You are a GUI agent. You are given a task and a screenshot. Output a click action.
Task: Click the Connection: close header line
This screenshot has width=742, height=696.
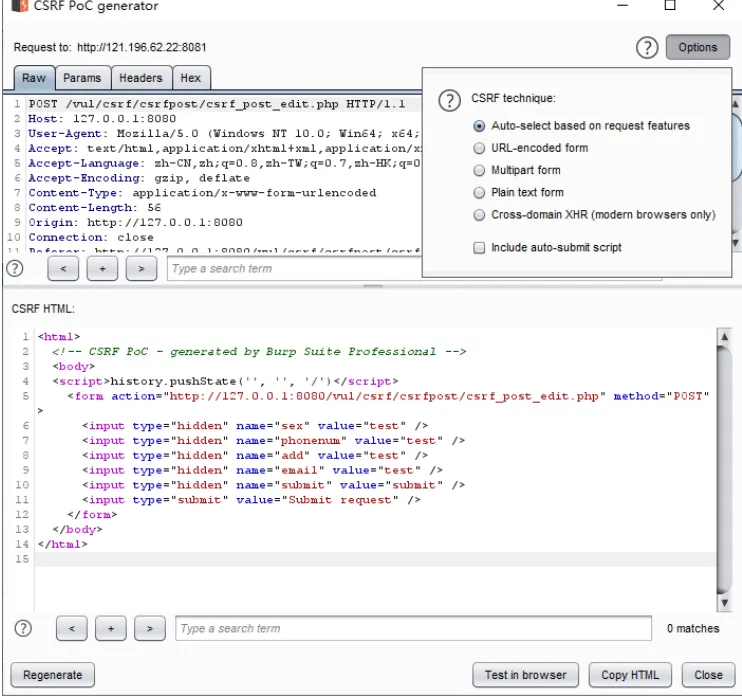point(91,237)
